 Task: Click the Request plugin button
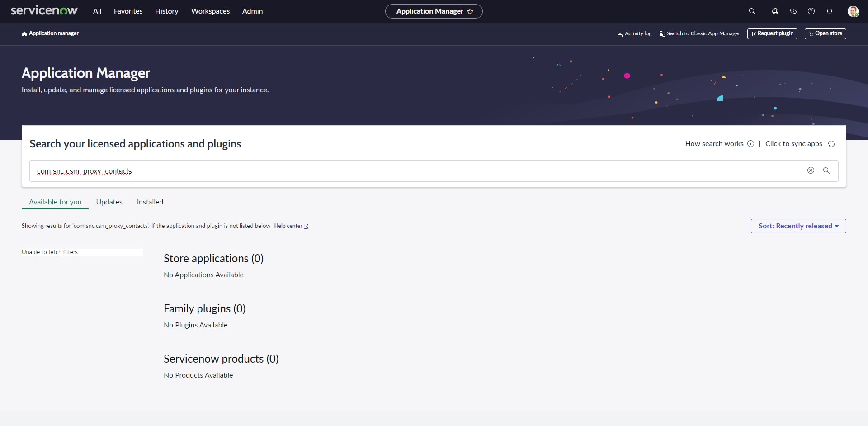coord(773,34)
